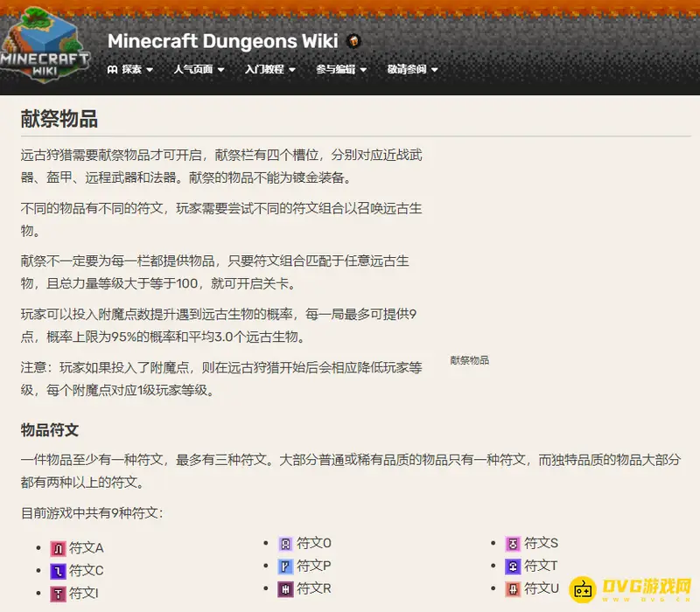
Task: Open the Minecraft Dungeons Wiki title link
Action: (x=222, y=42)
